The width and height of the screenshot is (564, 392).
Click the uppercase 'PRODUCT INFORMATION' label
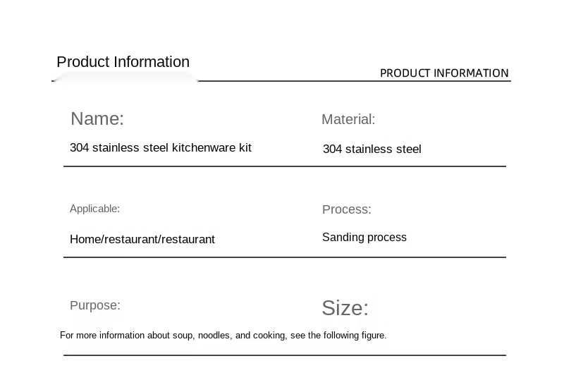coord(444,73)
